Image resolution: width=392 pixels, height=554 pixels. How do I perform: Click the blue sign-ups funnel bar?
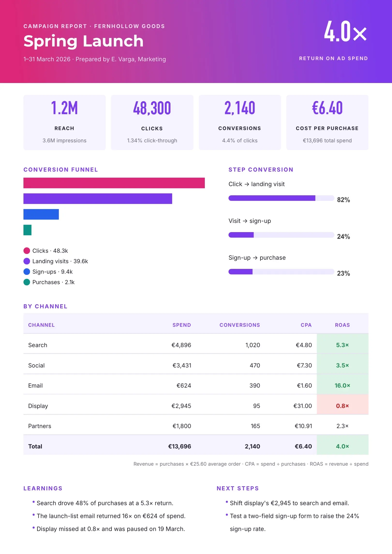pyautogui.click(x=41, y=214)
